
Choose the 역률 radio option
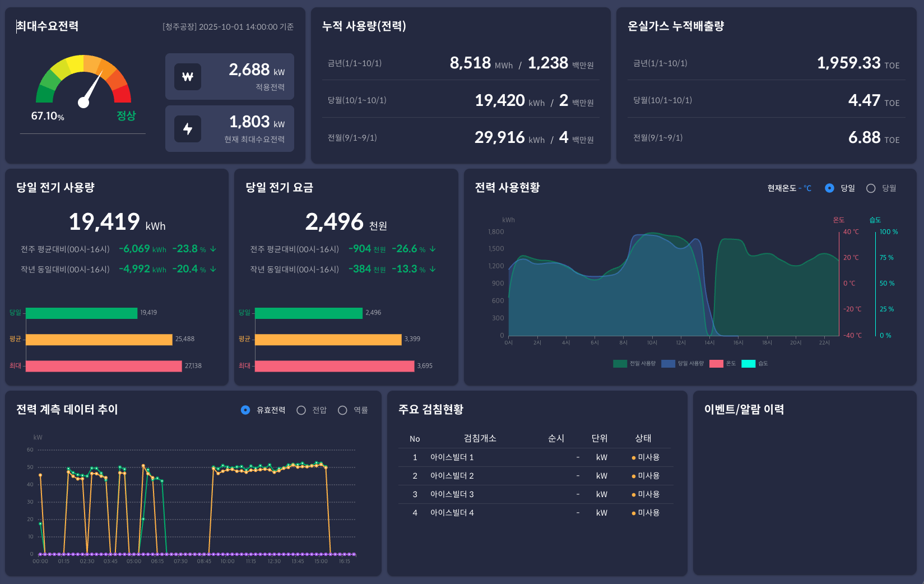coord(342,410)
